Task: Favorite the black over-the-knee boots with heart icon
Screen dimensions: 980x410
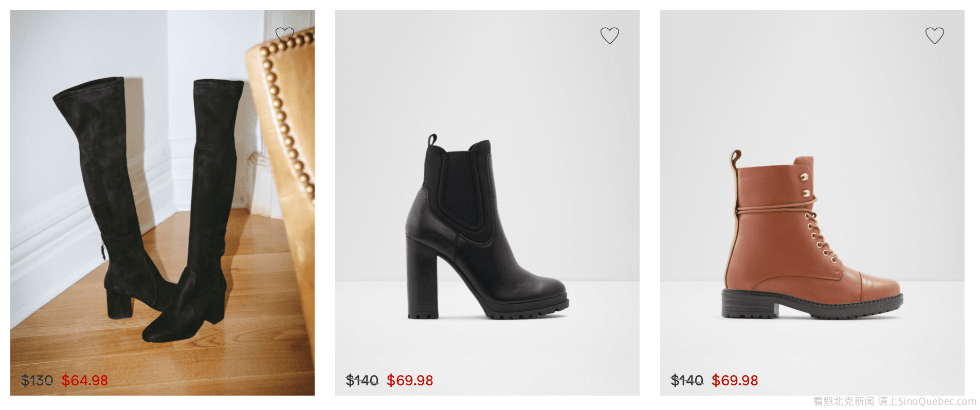Action: (284, 35)
